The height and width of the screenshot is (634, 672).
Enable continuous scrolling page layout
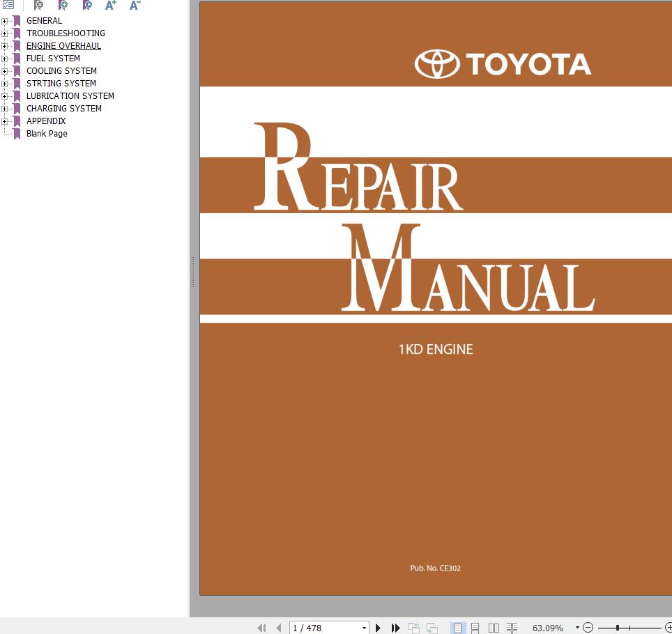(x=477, y=628)
